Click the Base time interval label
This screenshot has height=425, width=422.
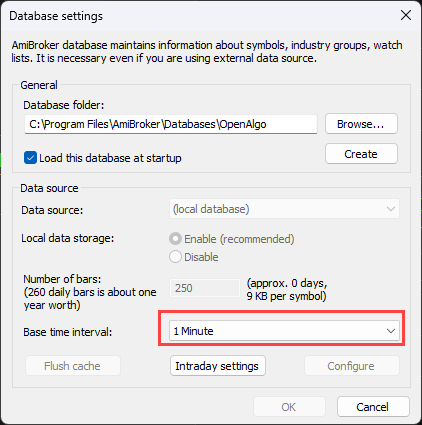68,332
